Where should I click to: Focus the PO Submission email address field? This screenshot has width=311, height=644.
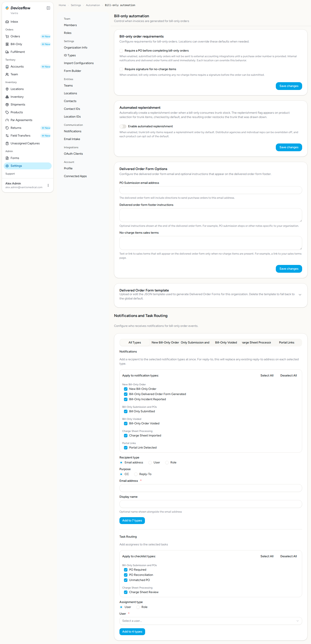(x=211, y=190)
